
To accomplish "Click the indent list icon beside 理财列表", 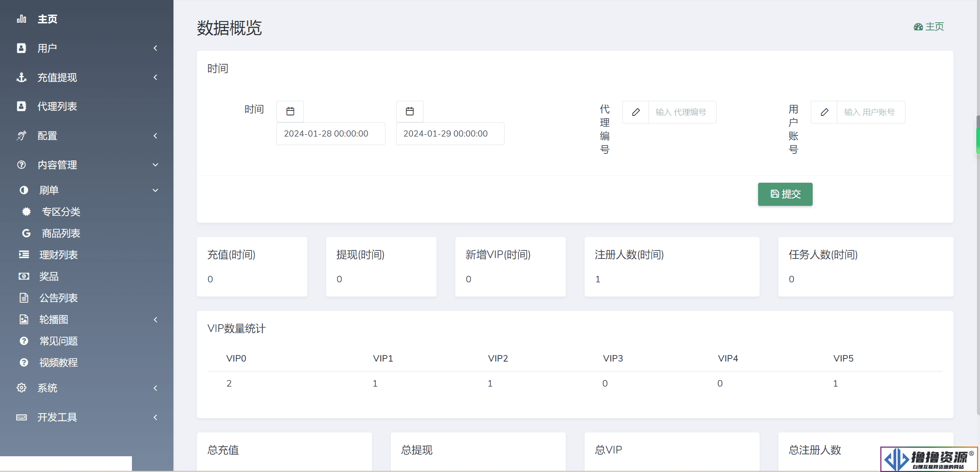I will (x=24, y=255).
